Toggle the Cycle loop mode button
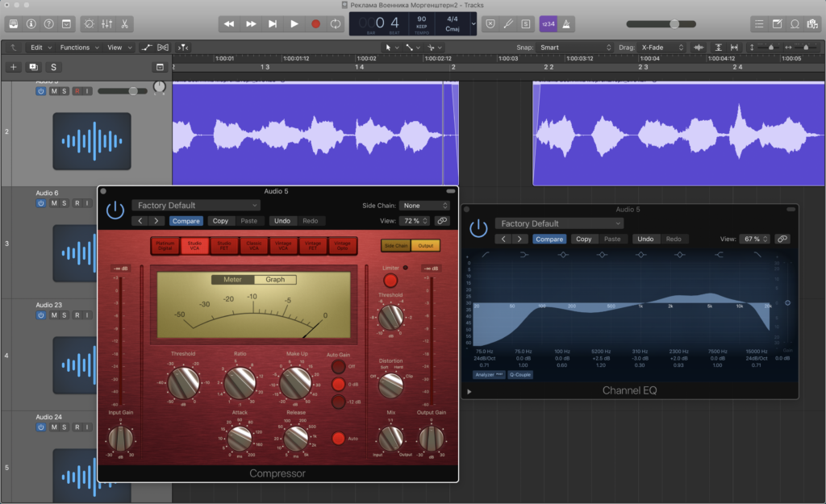This screenshot has height=504, width=826. (x=336, y=24)
